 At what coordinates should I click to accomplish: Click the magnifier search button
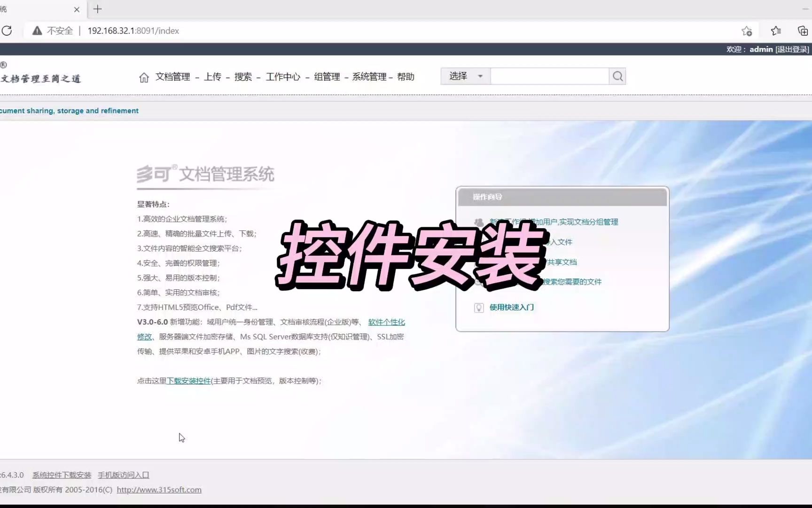coord(617,76)
